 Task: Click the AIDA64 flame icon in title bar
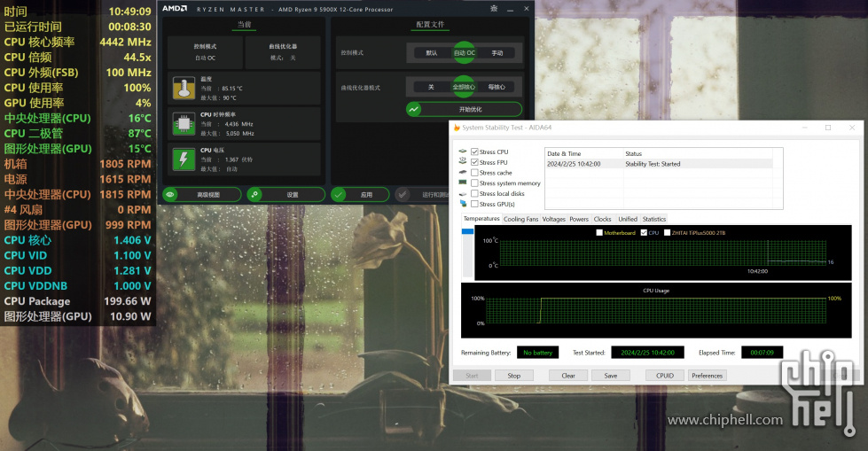(x=457, y=128)
